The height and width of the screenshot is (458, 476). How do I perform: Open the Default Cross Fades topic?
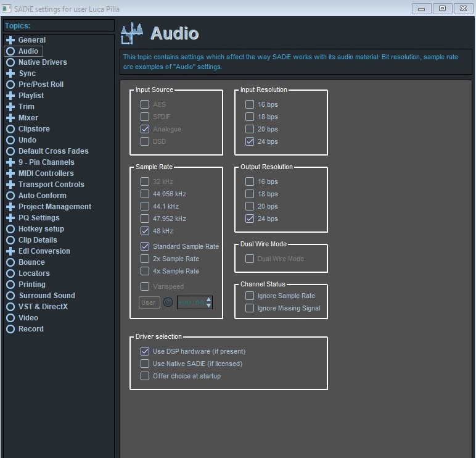(x=54, y=151)
